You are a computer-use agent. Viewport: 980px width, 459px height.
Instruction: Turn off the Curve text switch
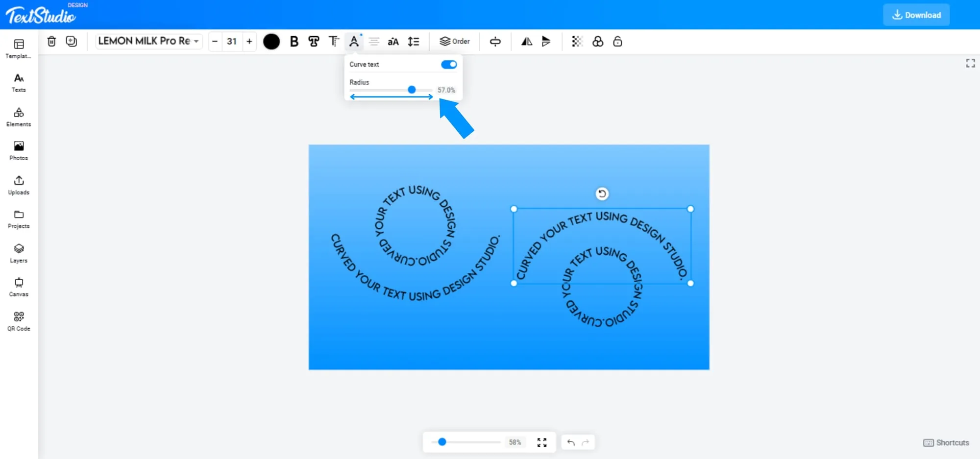tap(449, 65)
